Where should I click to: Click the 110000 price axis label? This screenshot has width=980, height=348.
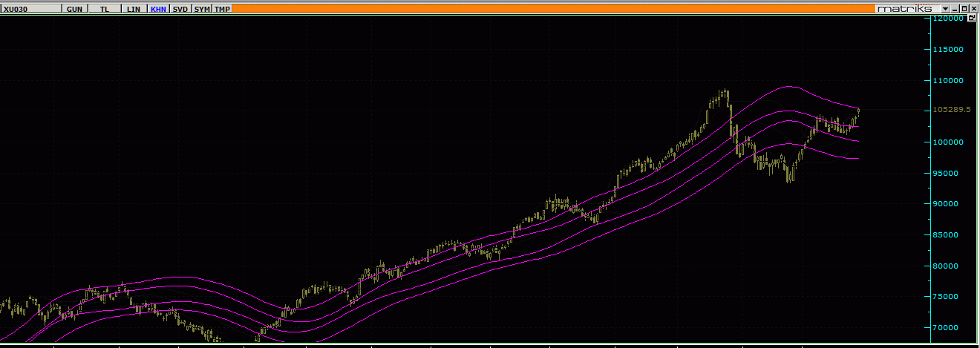click(x=948, y=80)
